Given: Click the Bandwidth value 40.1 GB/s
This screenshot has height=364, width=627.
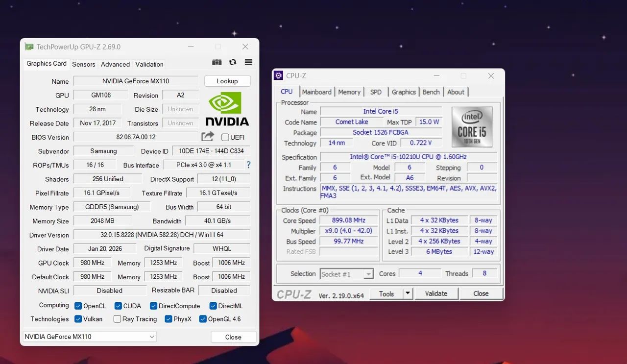Looking at the screenshot, I should (x=217, y=221).
